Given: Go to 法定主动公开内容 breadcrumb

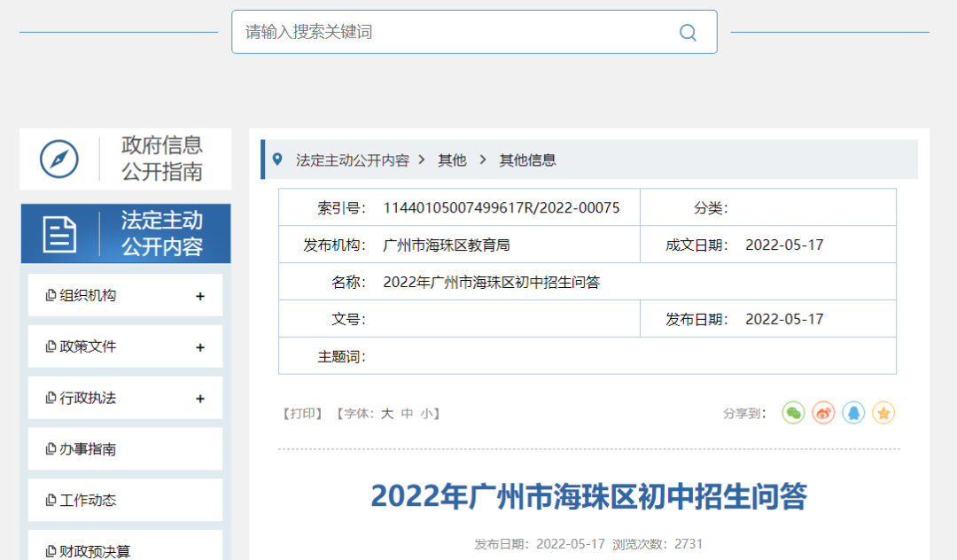Looking at the screenshot, I should click(x=353, y=160).
